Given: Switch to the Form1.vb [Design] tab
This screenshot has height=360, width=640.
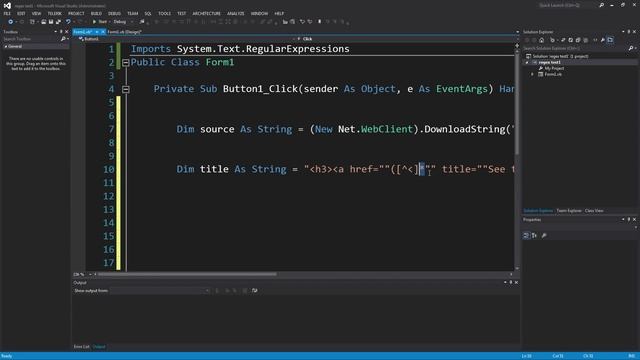Looking at the screenshot, I should tap(124, 32).
